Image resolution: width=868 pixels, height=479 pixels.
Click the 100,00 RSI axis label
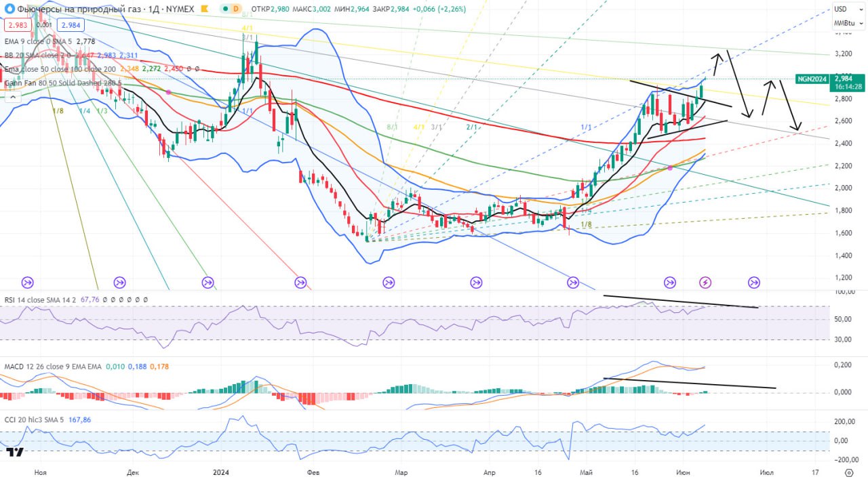(844, 292)
